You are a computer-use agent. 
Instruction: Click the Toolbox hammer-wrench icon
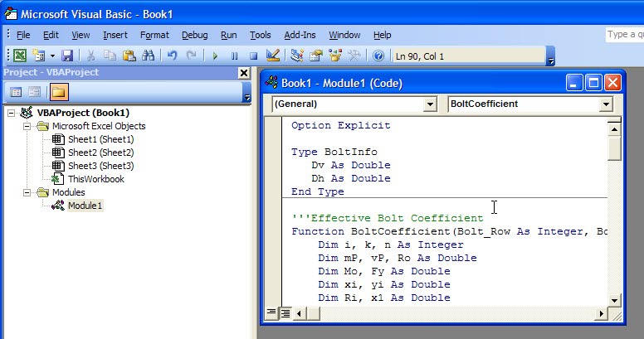(354, 56)
